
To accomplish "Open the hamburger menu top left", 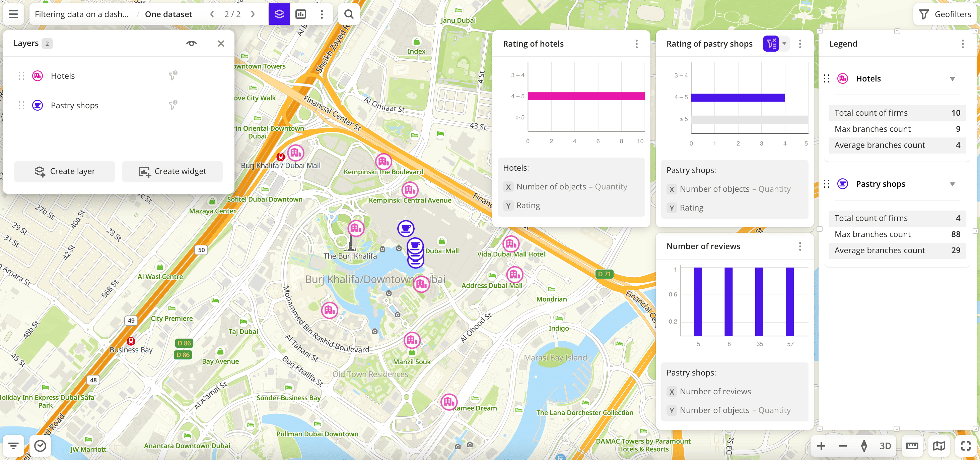I will (x=13, y=14).
